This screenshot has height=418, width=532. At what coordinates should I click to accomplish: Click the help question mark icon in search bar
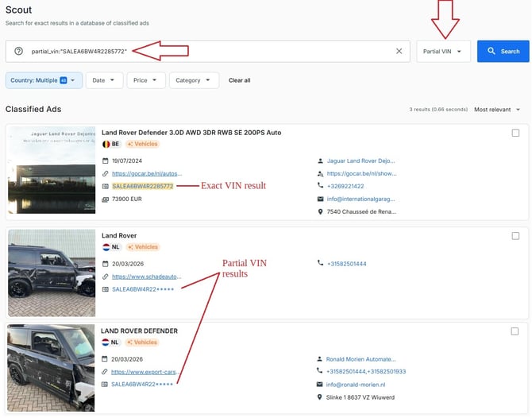pos(19,52)
